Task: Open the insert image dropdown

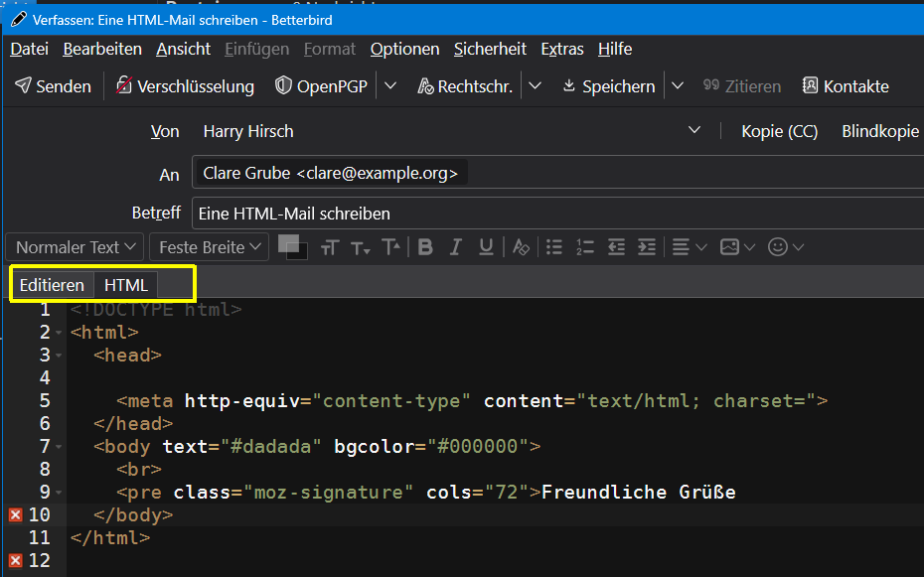Action: click(737, 247)
